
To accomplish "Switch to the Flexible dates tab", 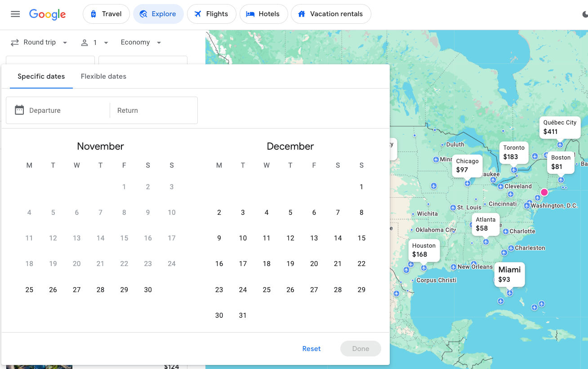I will (103, 76).
